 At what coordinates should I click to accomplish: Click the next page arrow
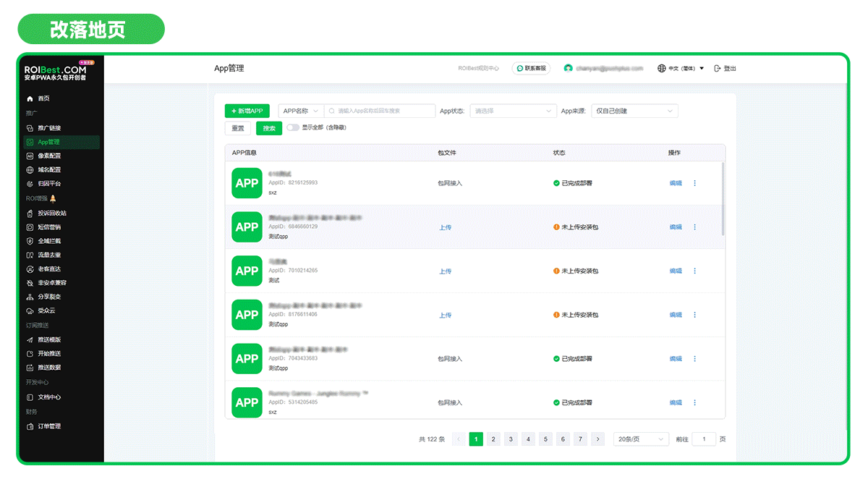(x=597, y=439)
